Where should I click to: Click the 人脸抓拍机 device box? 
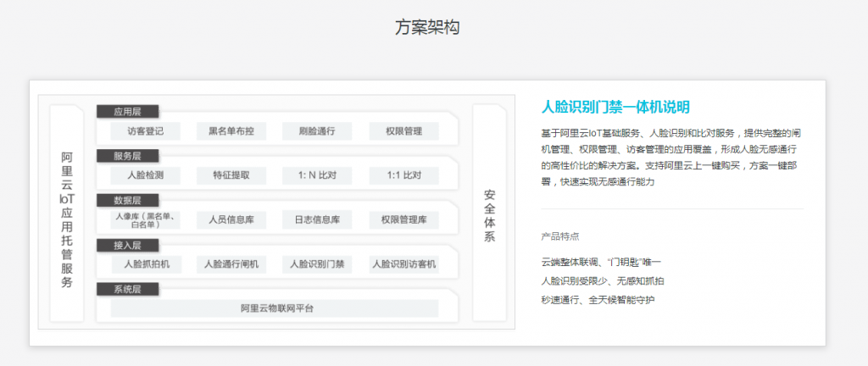[x=145, y=264]
